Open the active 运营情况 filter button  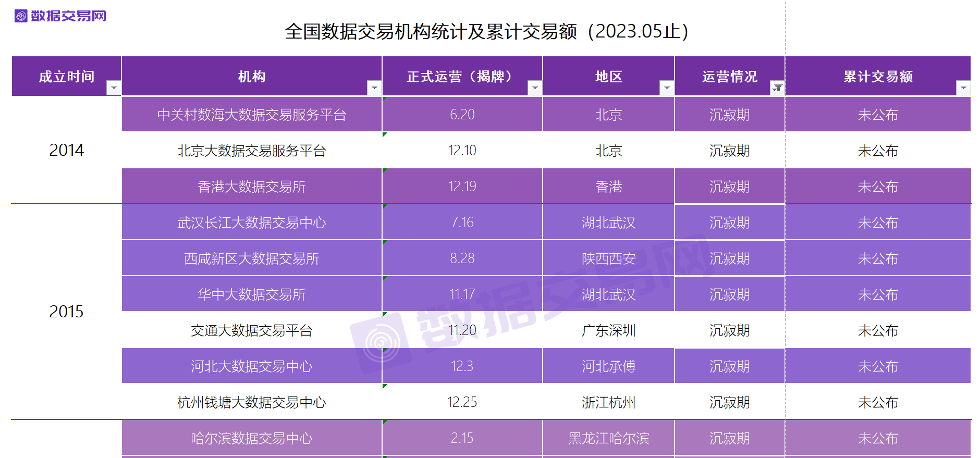pyautogui.click(x=777, y=88)
